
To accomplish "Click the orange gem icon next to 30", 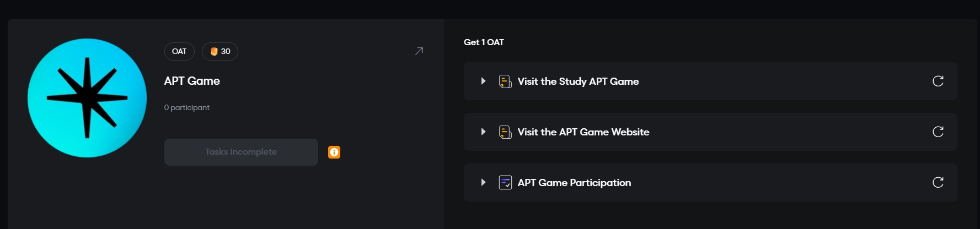I will click(x=214, y=51).
